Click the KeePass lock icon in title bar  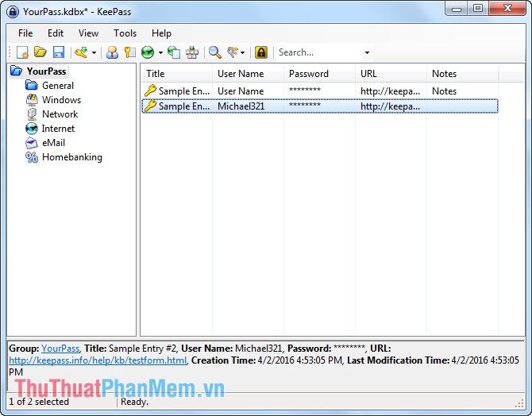pos(13,12)
